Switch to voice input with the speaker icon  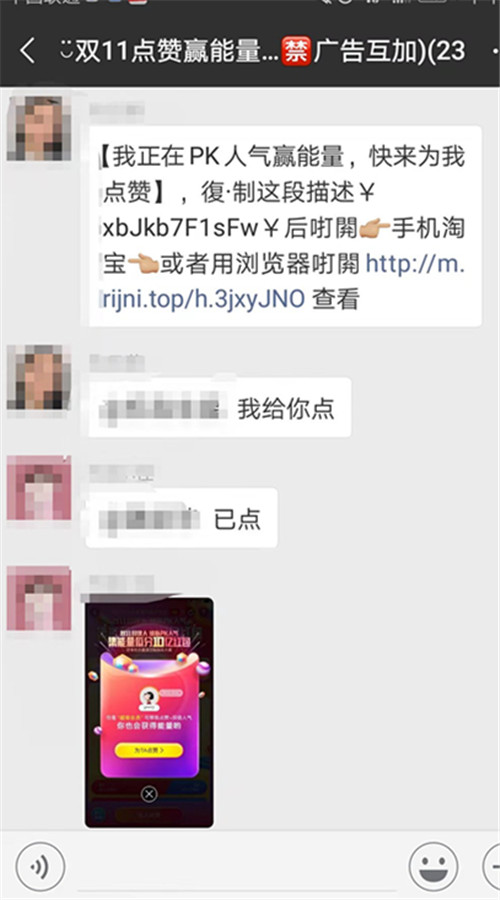coord(40,867)
